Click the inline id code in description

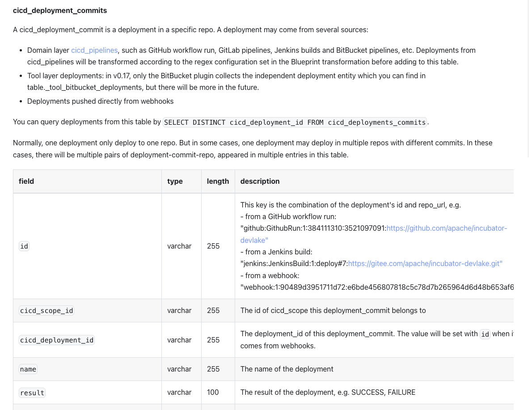[x=485, y=334]
